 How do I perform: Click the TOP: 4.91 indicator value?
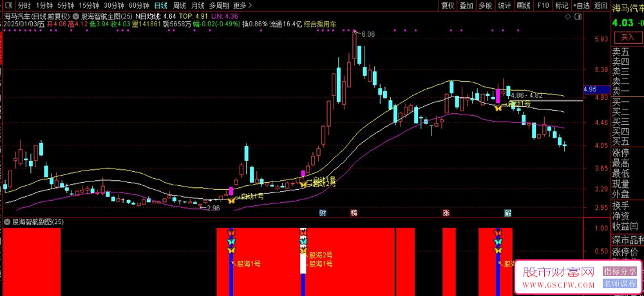(x=194, y=17)
